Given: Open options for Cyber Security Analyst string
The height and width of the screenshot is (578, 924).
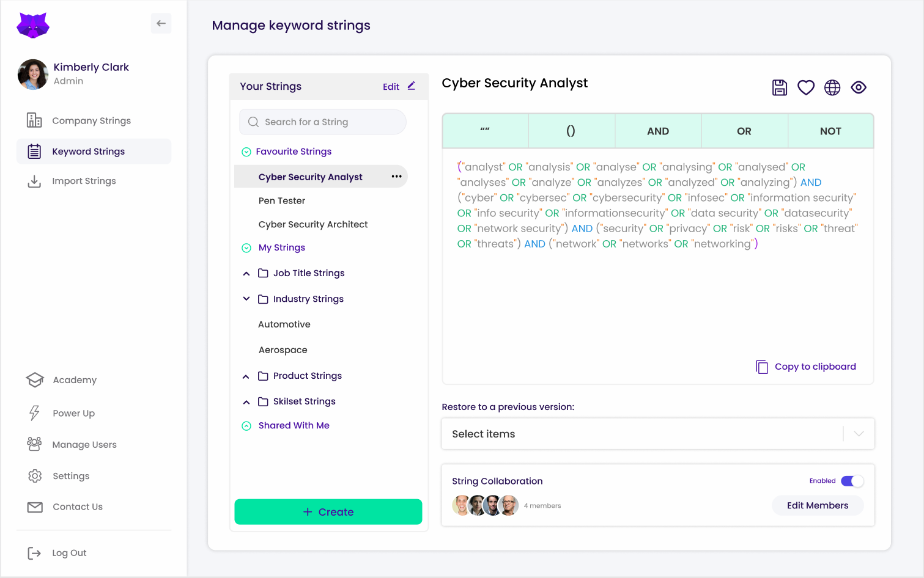Looking at the screenshot, I should pos(396,177).
